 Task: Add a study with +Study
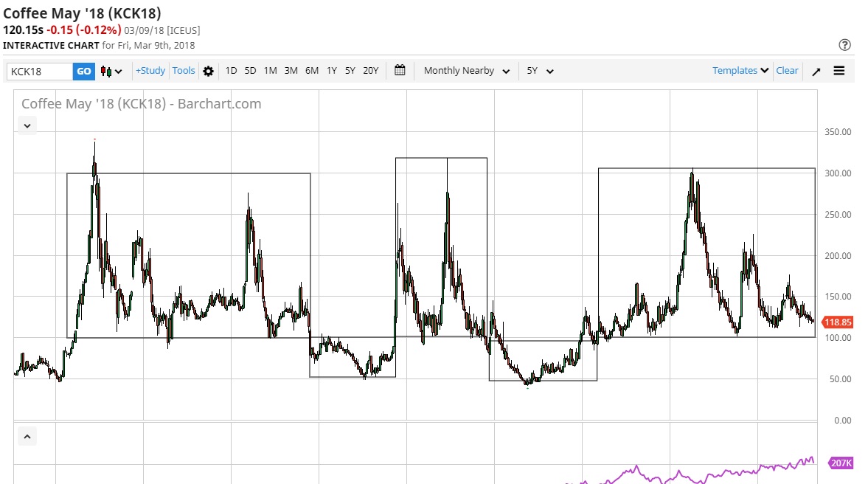point(150,70)
